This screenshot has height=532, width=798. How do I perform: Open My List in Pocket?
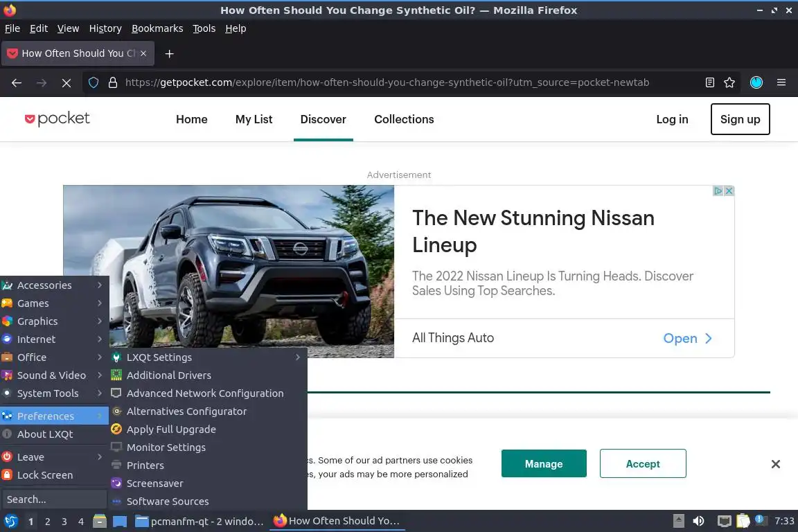pos(254,119)
